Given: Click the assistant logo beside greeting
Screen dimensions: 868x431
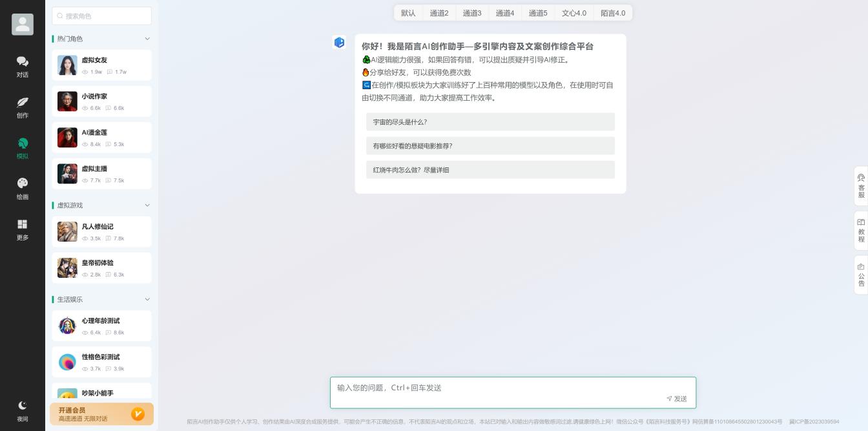Looking at the screenshot, I should click(339, 43).
